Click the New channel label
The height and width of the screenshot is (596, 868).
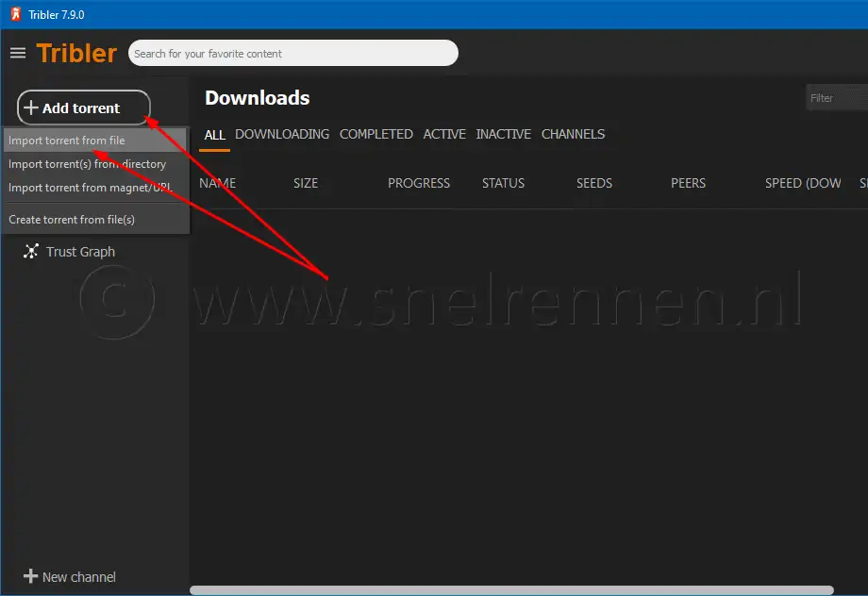(x=79, y=576)
